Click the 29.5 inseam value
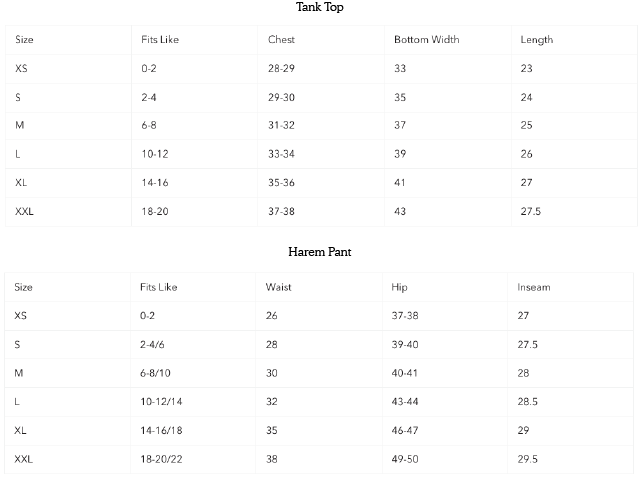The height and width of the screenshot is (477, 641). [528, 458]
